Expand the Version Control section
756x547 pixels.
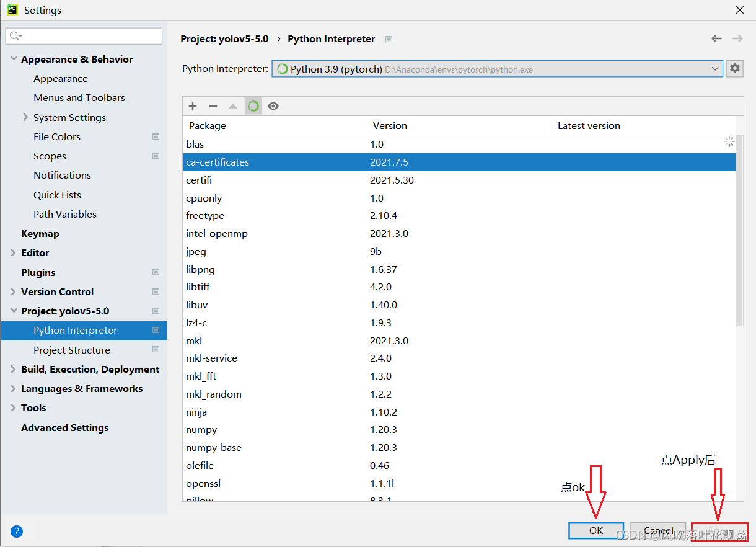coord(14,291)
